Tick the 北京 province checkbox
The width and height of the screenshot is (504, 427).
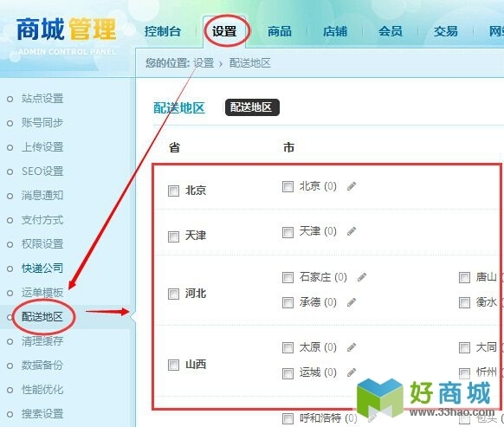(x=173, y=191)
